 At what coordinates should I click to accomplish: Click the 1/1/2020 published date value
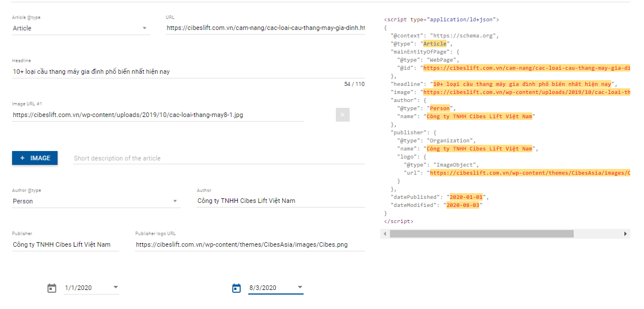point(78,288)
